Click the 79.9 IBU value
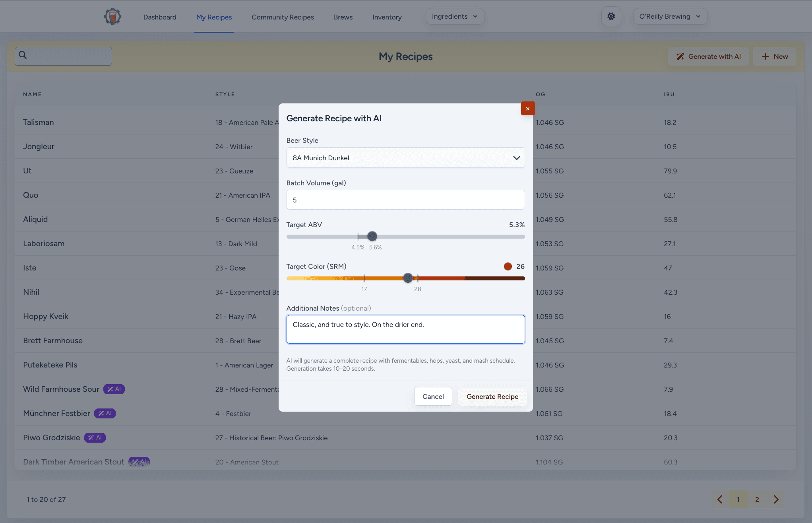The width and height of the screenshot is (812, 523). pyautogui.click(x=670, y=171)
